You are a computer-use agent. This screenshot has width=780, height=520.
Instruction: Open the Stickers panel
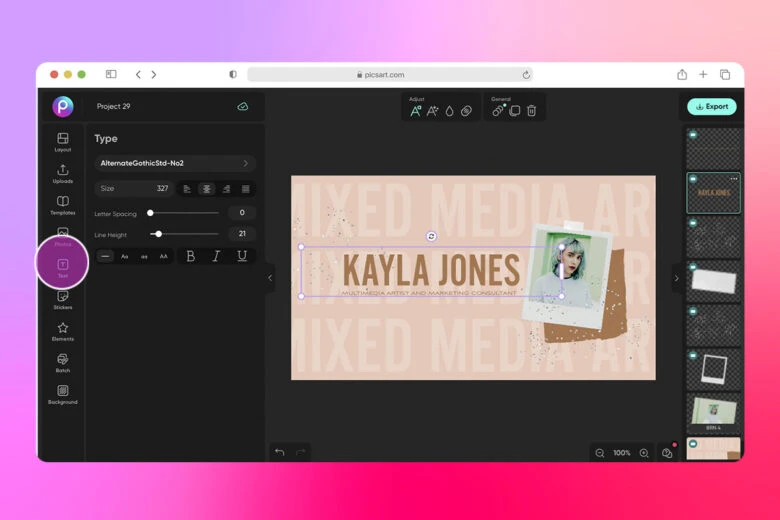63,299
